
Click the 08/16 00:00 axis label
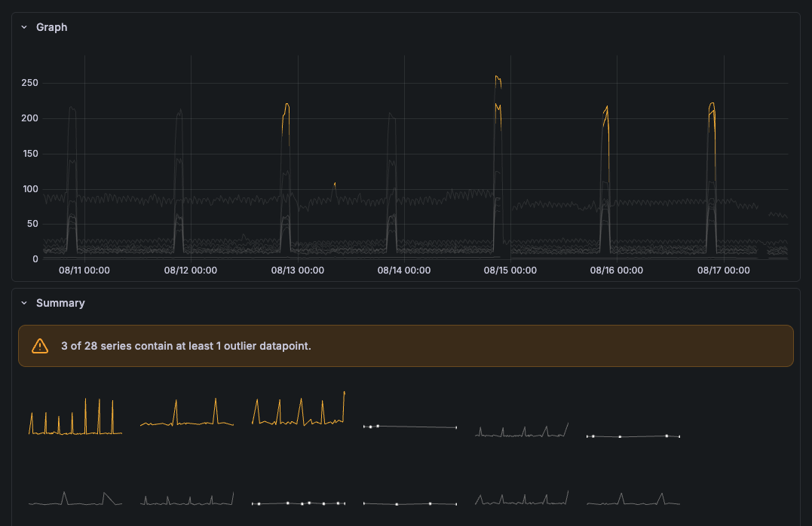(x=616, y=271)
